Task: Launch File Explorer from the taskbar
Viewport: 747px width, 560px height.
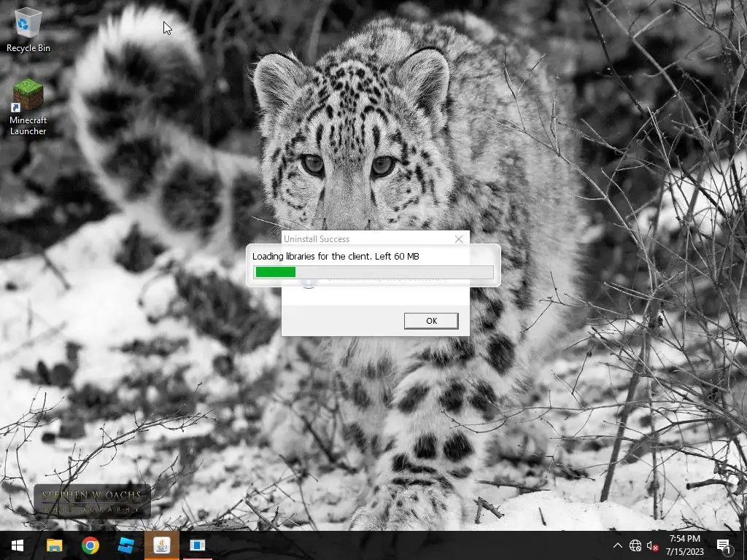Action: click(54, 545)
